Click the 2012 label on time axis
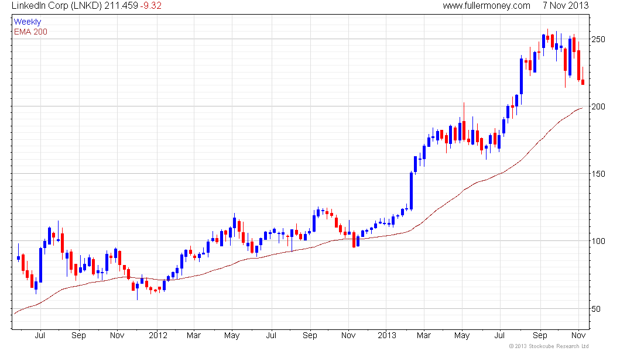The width and height of the screenshot is (644, 351). (x=158, y=335)
